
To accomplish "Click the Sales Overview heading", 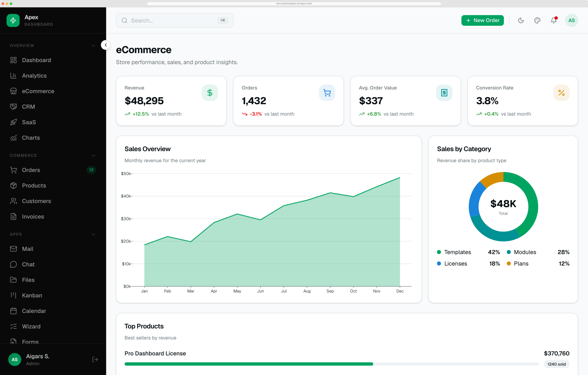I will click(x=147, y=149).
